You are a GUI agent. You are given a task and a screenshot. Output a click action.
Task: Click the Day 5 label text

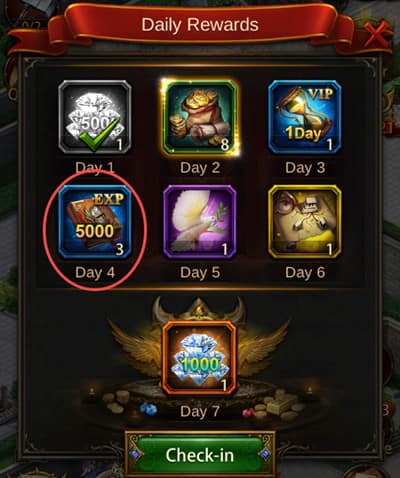200,273
